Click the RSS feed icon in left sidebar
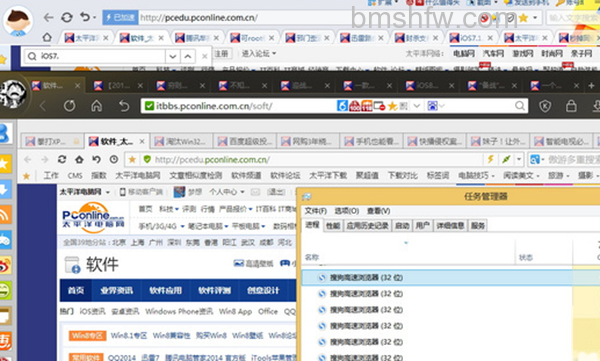The height and width of the screenshot is (361, 600). pyautogui.click(x=5, y=215)
